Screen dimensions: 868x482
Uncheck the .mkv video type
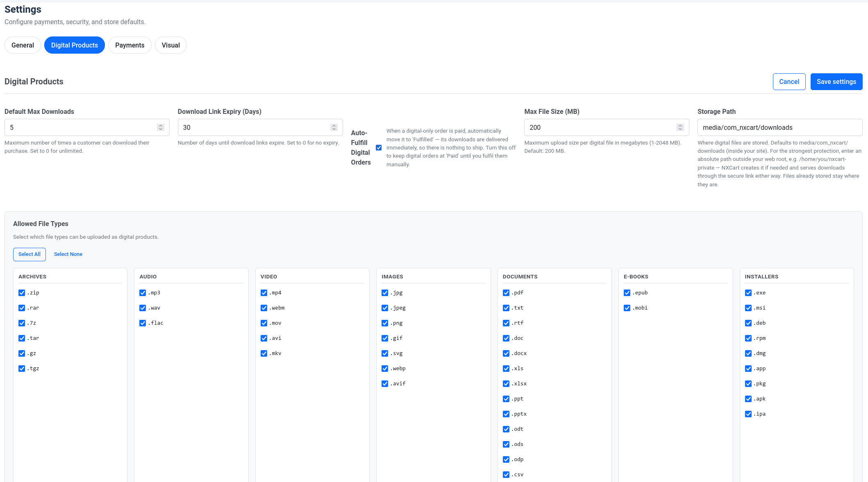(x=264, y=353)
